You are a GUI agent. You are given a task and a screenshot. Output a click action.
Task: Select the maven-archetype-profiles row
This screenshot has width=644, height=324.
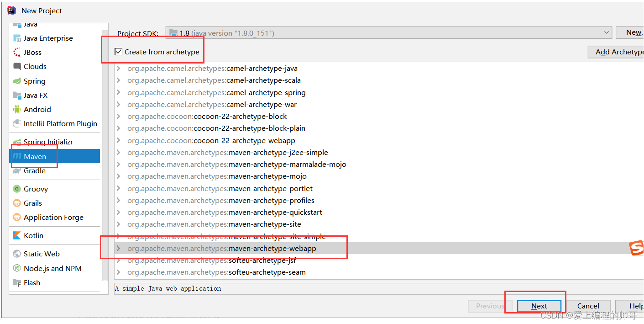tap(379, 201)
